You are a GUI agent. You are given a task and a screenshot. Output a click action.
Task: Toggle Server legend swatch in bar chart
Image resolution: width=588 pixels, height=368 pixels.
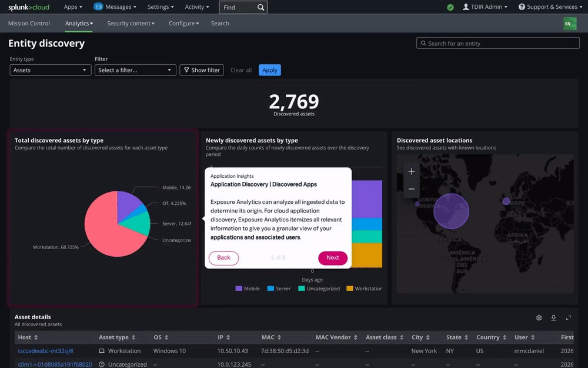270,289
